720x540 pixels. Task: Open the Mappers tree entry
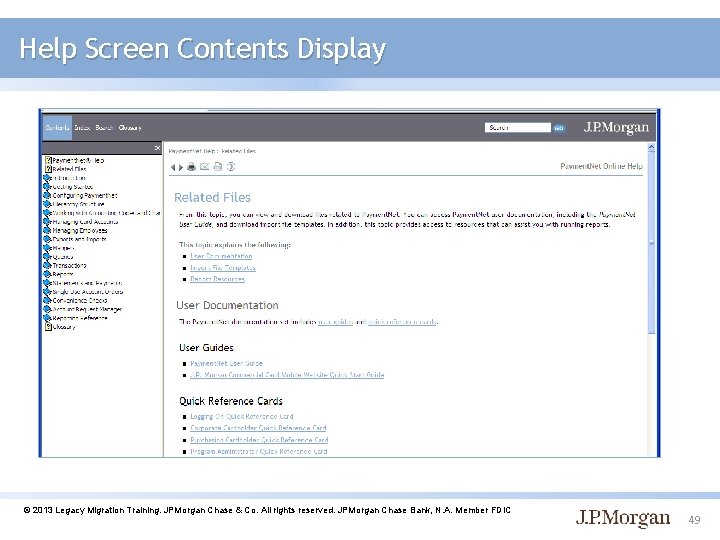click(63, 248)
